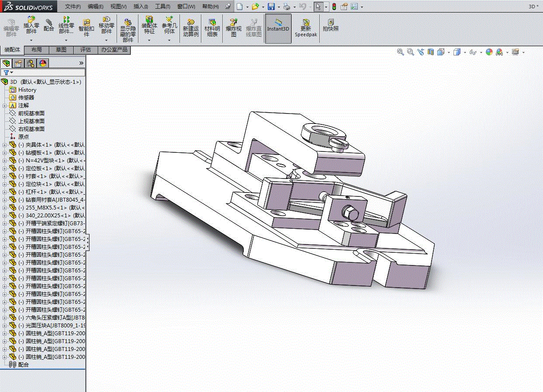543x392 pixels.
Task: Click the Save floppy disk icon
Action: [x=271, y=7]
